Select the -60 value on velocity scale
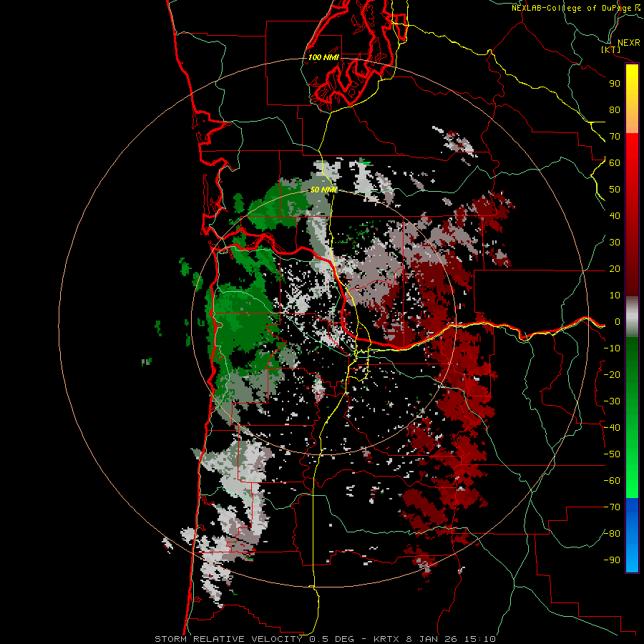The height and width of the screenshot is (644, 644). click(x=612, y=481)
